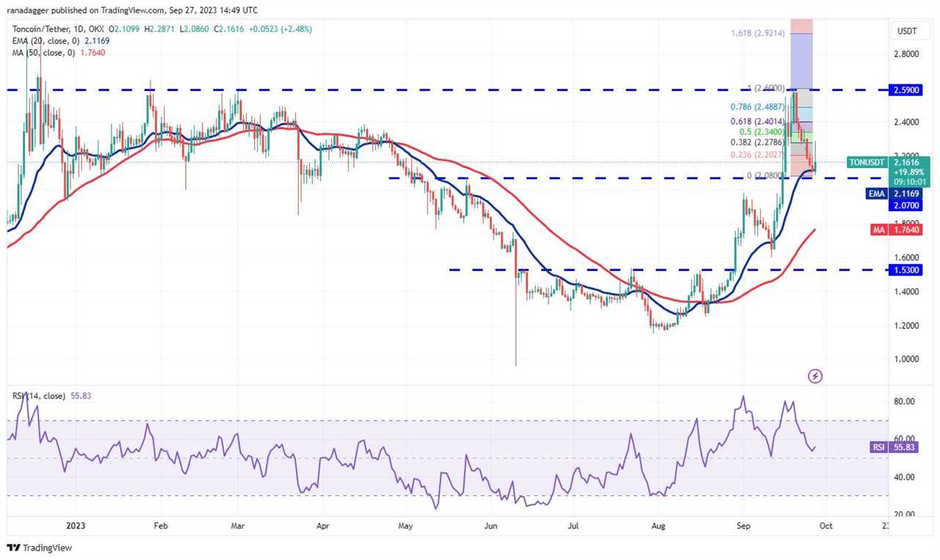Image resolution: width=940 pixels, height=560 pixels.
Task: Click the 2023 label on time axis
Action: click(76, 526)
